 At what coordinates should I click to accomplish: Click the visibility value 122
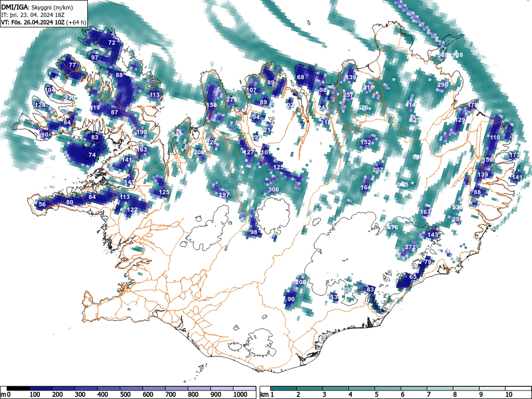(x=132, y=210)
